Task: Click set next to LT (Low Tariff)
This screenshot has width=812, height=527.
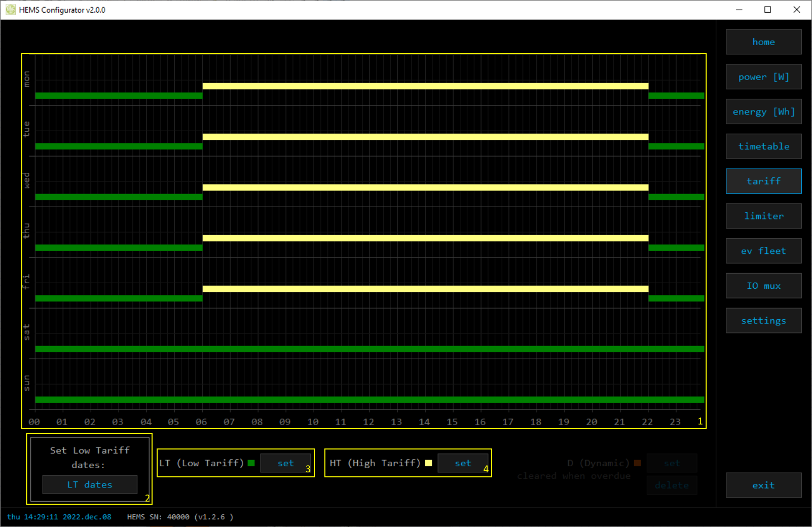Action: pyautogui.click(x=285, y=463)
